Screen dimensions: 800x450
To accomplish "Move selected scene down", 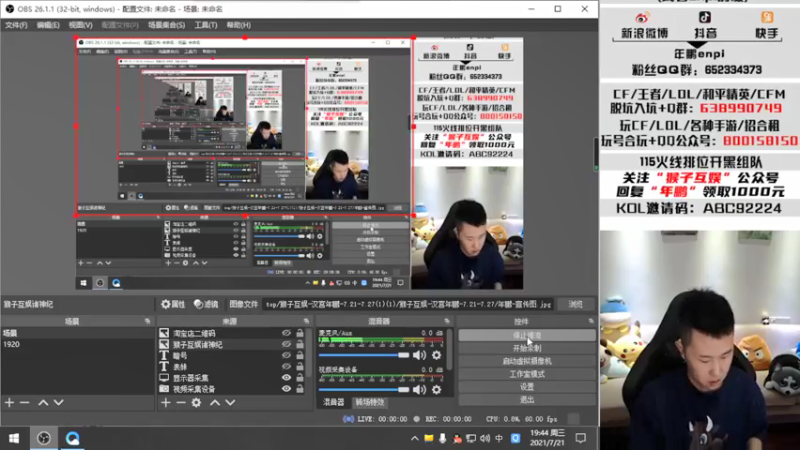I will [59, 403].
